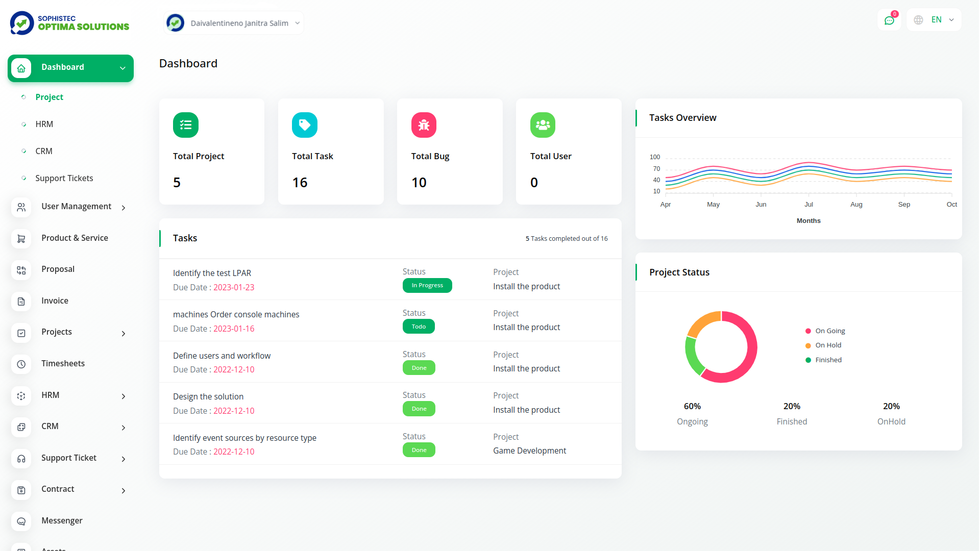Open the Messenger chat icon in the sidebar
Screen dimensions: 980x551
click(x=21, y=521)
